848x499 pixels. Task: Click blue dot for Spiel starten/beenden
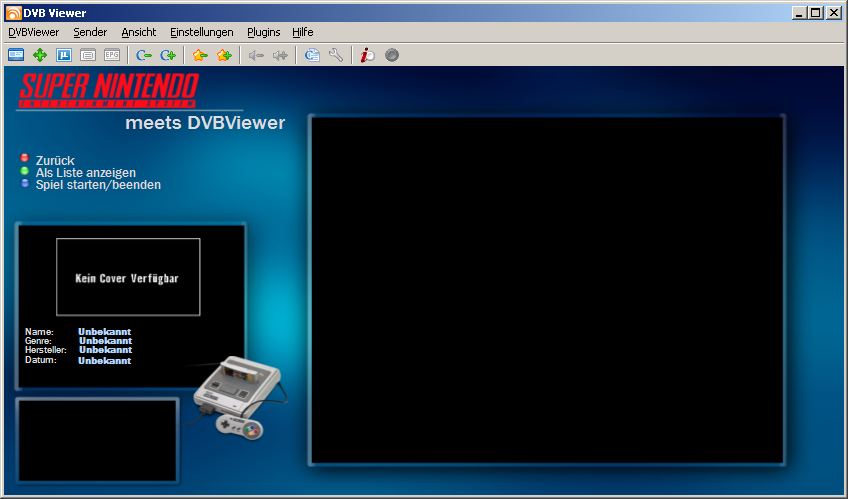[24, 183]
